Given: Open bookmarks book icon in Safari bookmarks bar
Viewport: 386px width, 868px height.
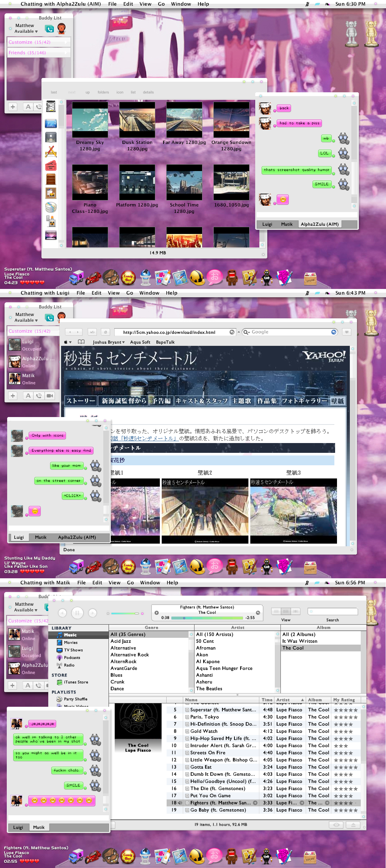Looking at the screenshot, I should pyautogui.click(x=81, y=342).
